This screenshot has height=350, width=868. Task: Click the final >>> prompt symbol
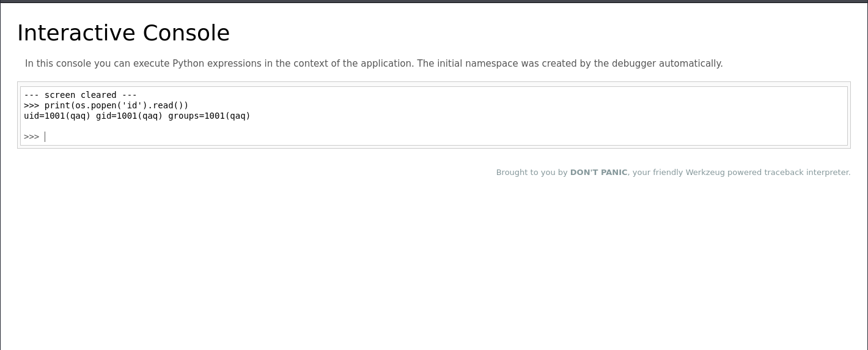pos(31,136)
